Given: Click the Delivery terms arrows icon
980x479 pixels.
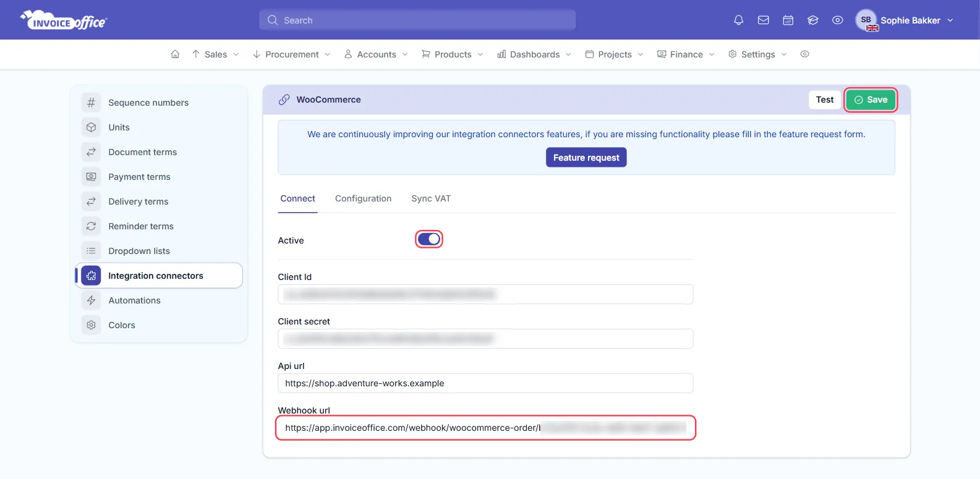Looking at the screenshot, I should coord(91,201).
